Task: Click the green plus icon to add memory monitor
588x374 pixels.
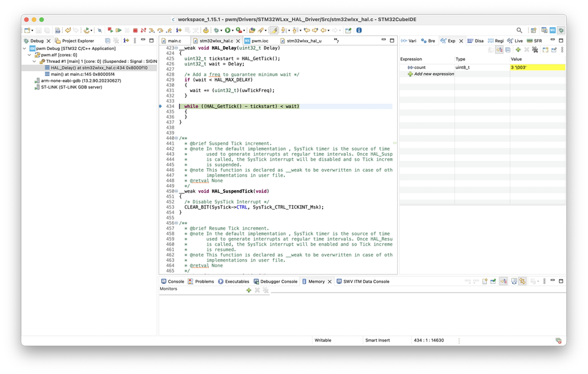Action: pos(248,290)
